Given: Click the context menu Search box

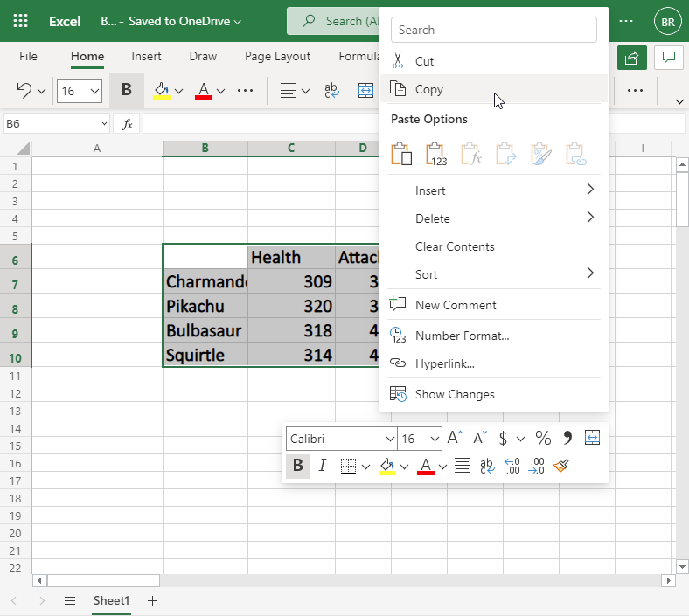Looking at the screenshot, I should click(x=494, y=30).
